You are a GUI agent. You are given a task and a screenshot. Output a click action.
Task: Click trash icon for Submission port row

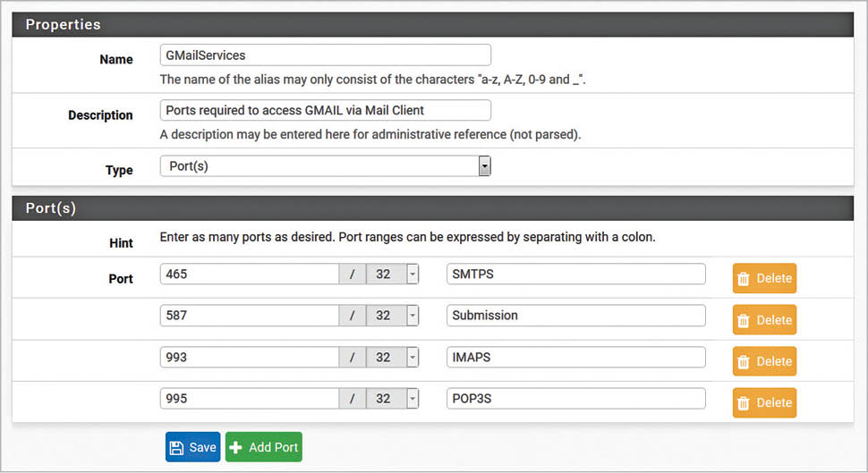click(744, 320)
